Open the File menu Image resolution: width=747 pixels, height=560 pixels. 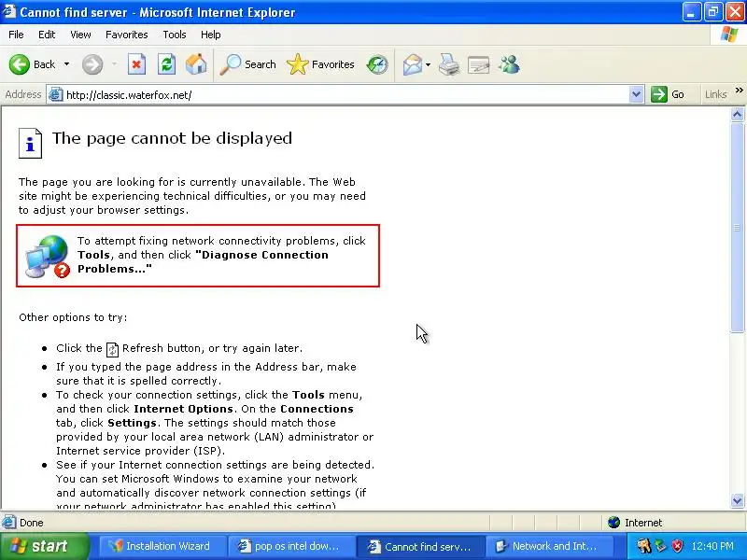pyautogui.click(x=16, y=35)
